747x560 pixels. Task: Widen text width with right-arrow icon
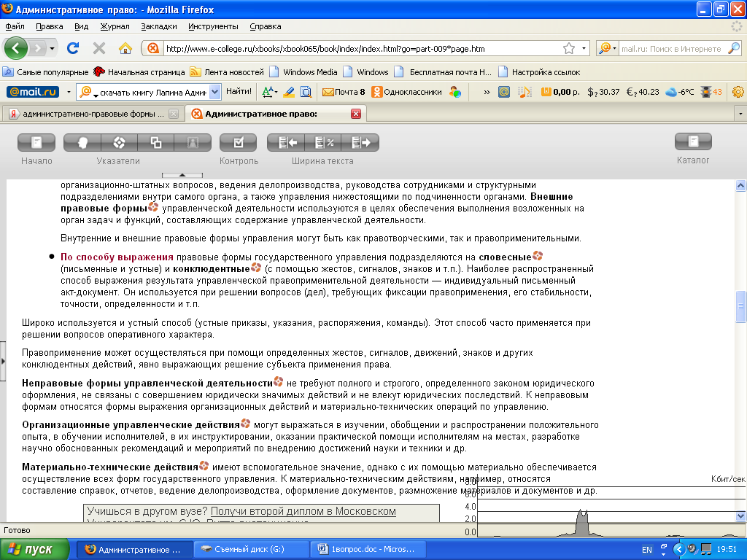(360, 142)
